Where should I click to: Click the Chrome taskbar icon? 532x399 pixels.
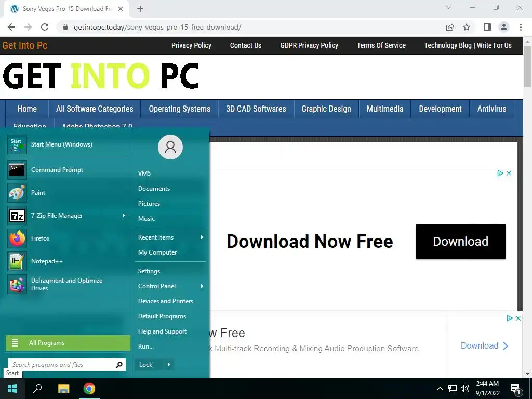[x=89, y=389]
